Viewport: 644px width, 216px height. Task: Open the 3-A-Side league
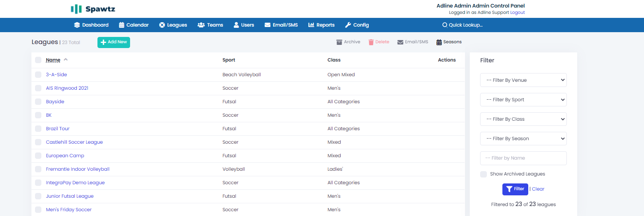pos(56,75)
